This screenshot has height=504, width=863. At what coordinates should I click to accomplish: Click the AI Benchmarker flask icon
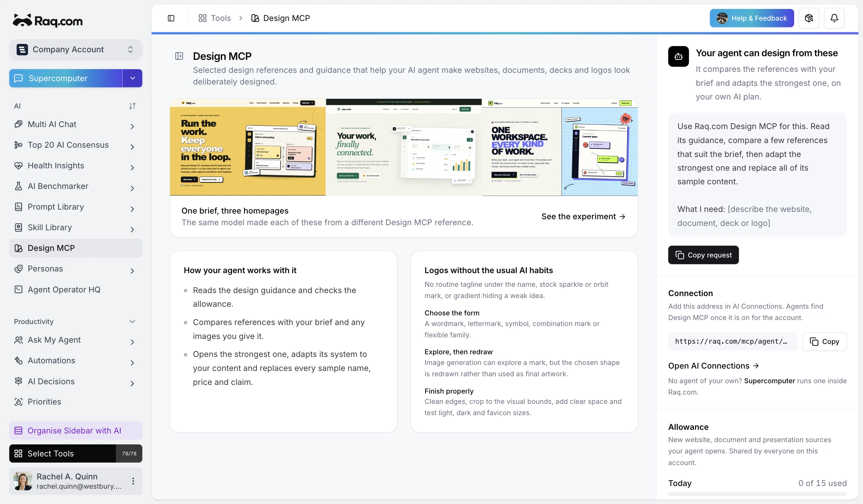(x=19, y=186)
